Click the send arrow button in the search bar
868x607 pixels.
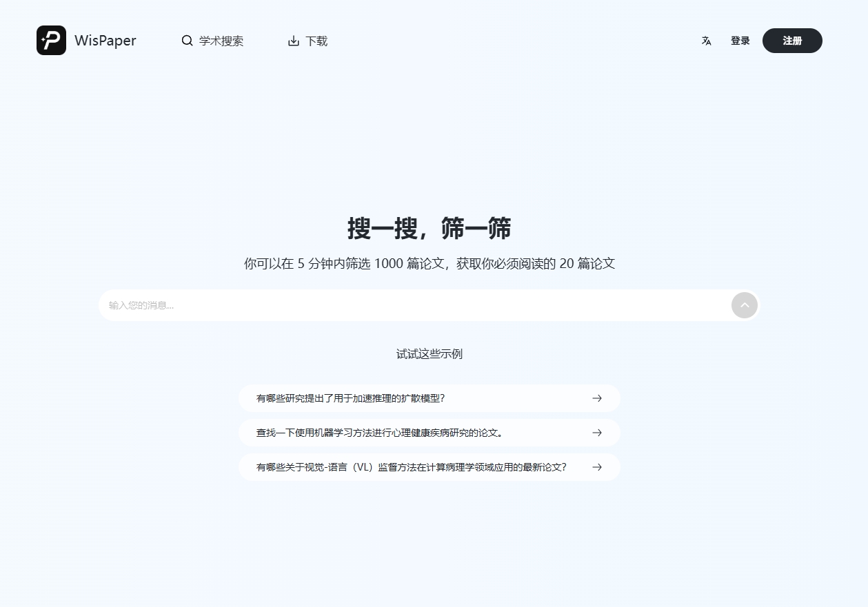click(x=744, y=305)
